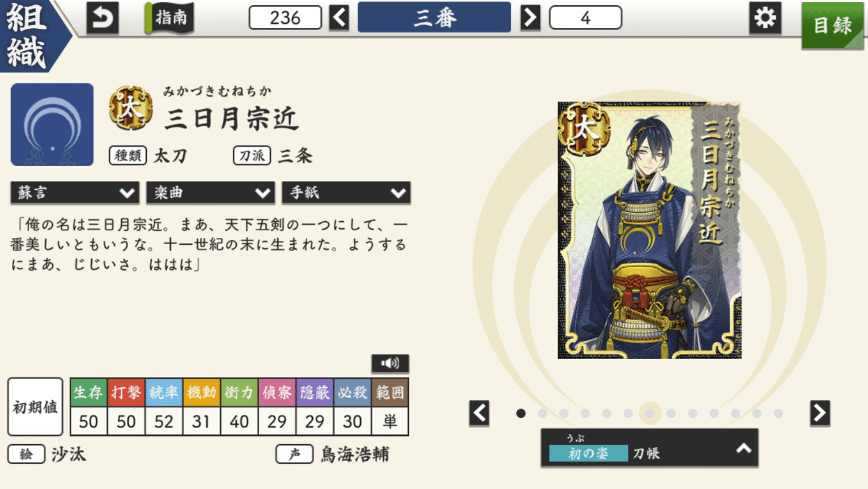Open the 手紙 dropdown
The width and height of the screenshot is (868, 489).
click(346, 192)
